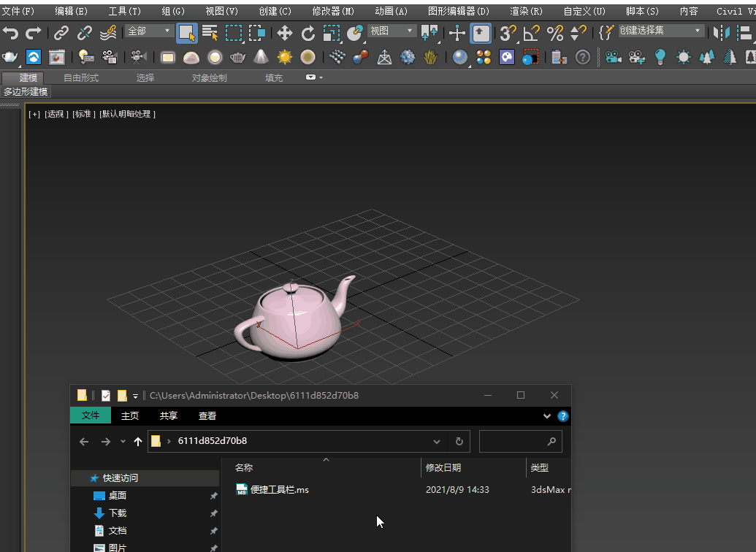The image size is (756, 552).
Task: Toggle the Percent Snap button
Action: pyautogui.click(x=555, y=33)
